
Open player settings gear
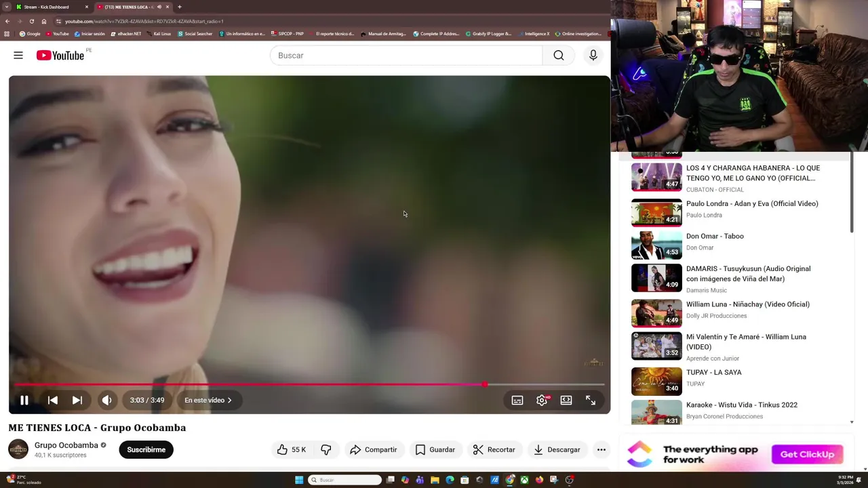(x=542, y=401)
